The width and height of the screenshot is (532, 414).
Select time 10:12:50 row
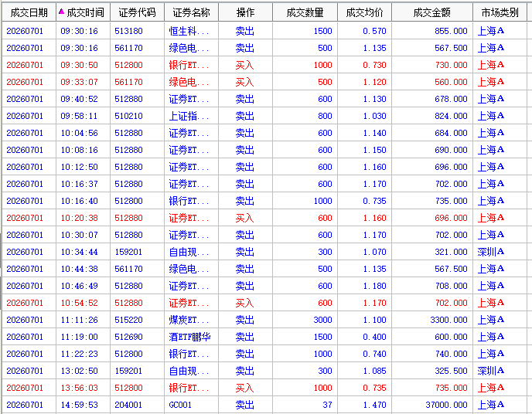(79, 167)
